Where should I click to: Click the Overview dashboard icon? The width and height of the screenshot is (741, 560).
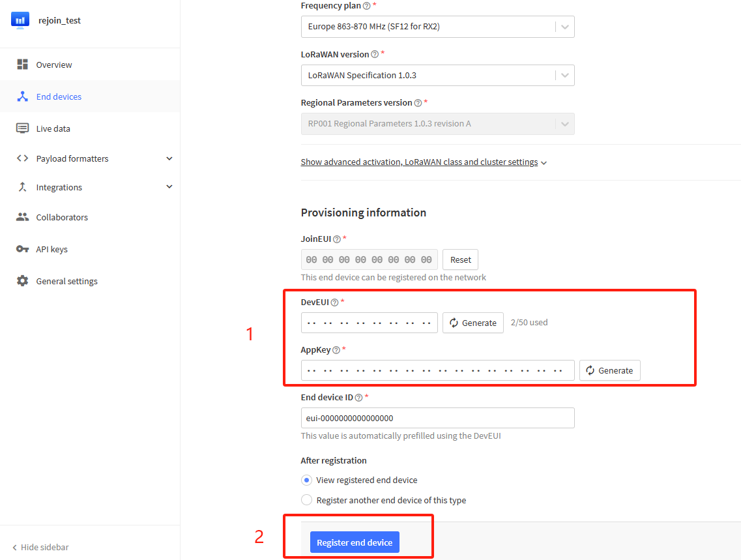22,65
